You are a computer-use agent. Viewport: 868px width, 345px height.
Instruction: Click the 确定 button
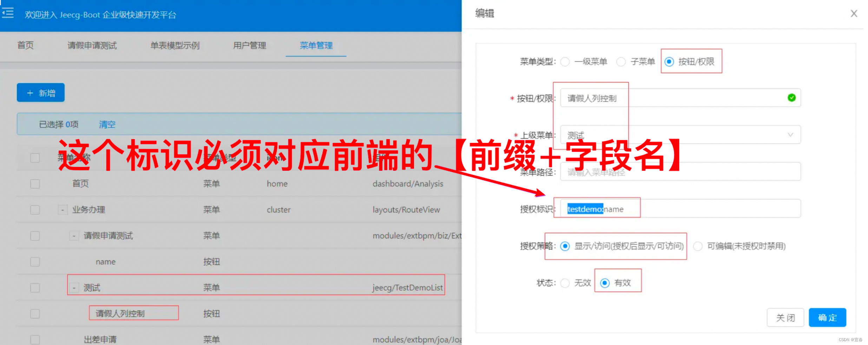(x=827, y=318)
